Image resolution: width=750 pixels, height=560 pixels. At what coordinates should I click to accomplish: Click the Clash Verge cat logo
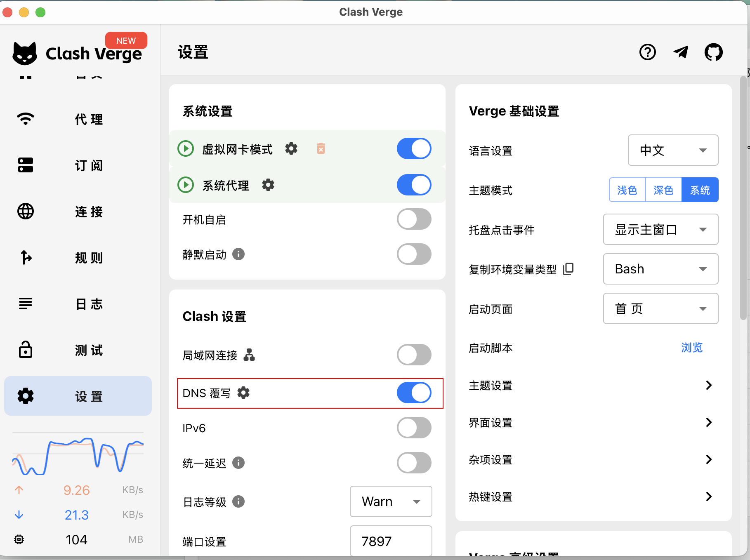coord(25,54)
